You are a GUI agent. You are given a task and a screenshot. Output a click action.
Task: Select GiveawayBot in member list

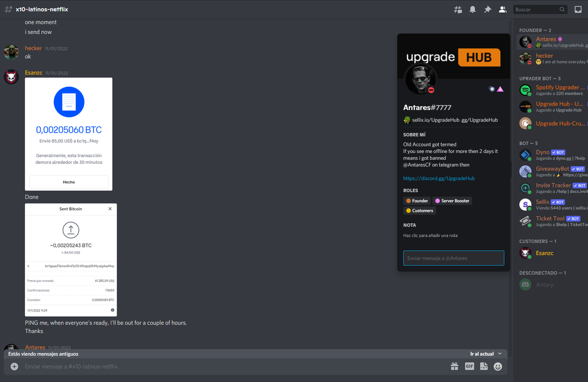pyautogui.click(x=553, y=171)
